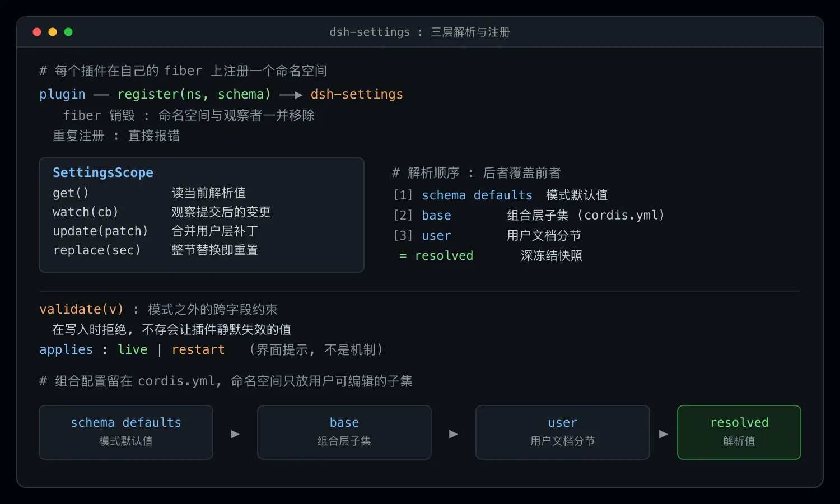Click the line '在写入时拒绝，不存会让插件静默失效的值'
840x504 pixels.
[171, 330]
